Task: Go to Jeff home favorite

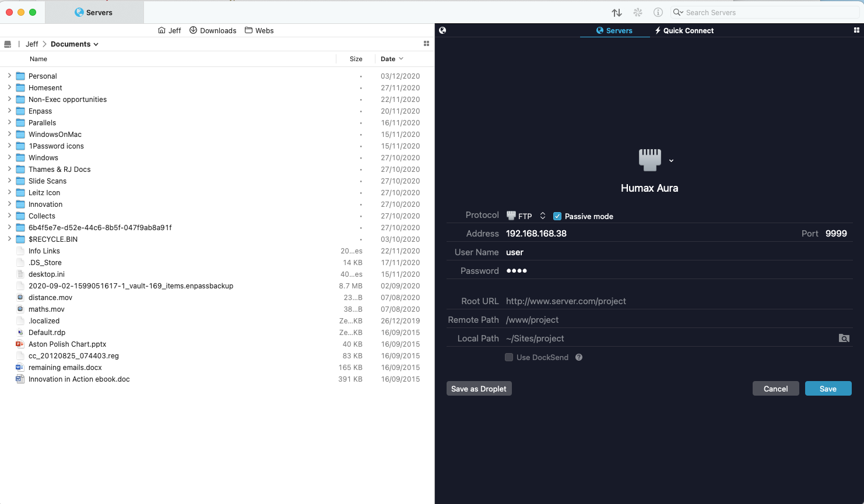Action: pos(170,30)
